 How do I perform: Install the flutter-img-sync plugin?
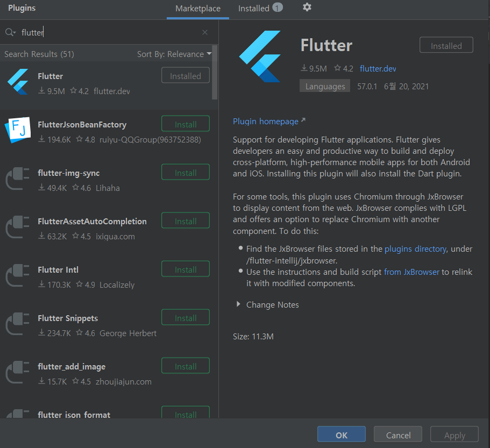coord(186,172)
